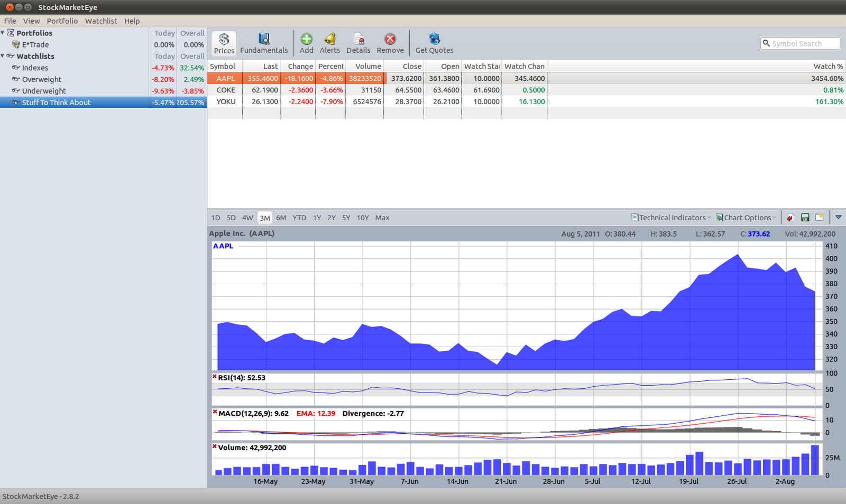
Task: Switch chart range to 10Y
Action: tap(363, 218)
